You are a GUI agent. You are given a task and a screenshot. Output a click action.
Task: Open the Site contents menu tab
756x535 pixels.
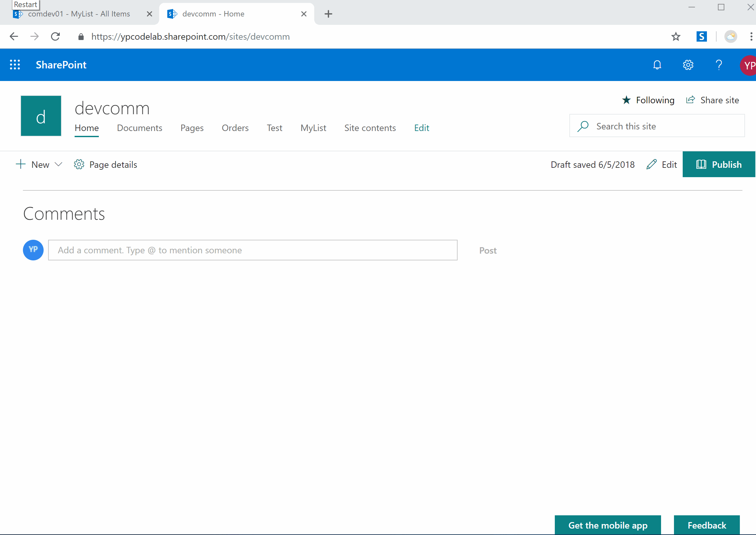pyautogui.click(x=369, y=128)
